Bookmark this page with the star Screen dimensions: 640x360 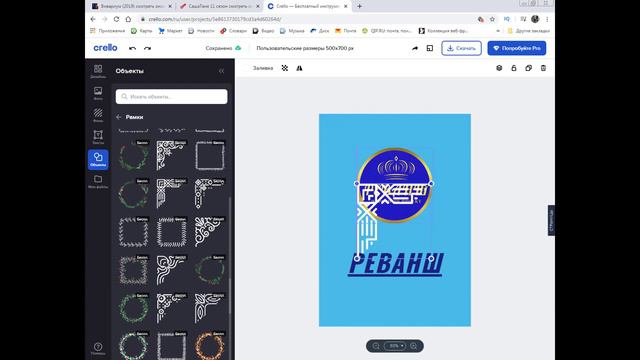492,19
